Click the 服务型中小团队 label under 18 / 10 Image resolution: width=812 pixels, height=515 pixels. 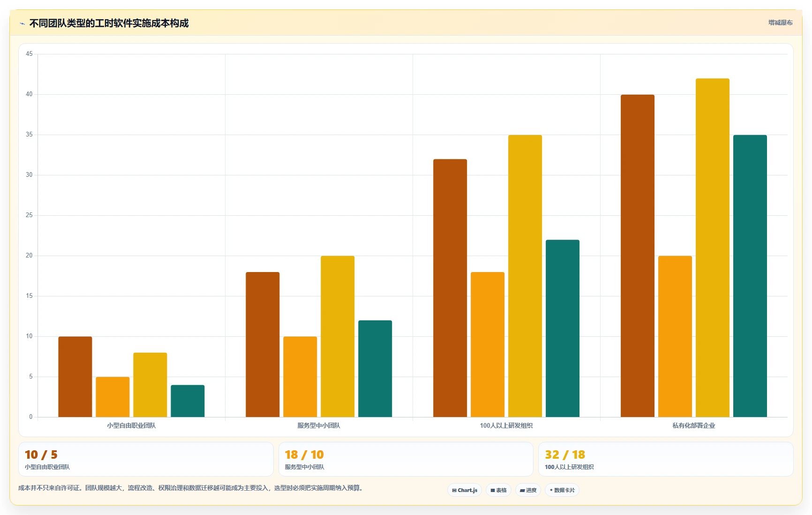(304, 467)
